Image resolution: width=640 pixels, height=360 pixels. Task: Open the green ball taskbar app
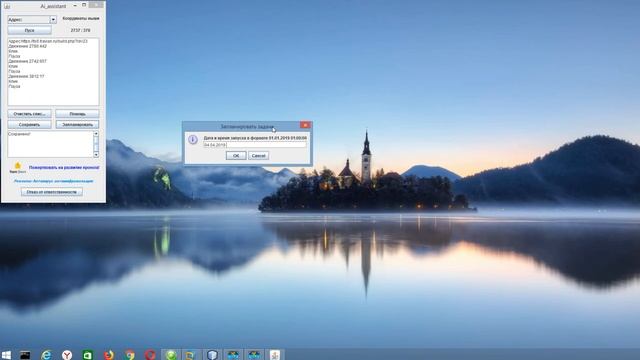pos(171,355)
